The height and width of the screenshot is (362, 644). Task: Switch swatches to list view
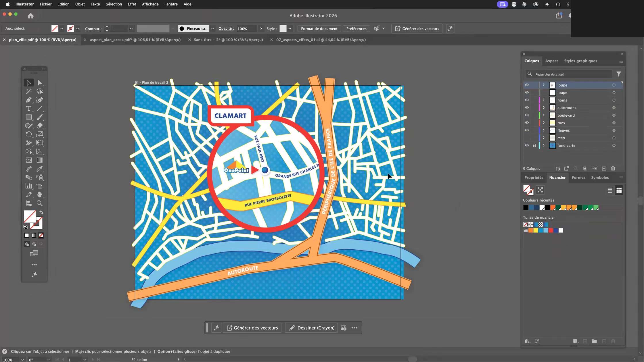pyautogui.click(x=610, y=190)
